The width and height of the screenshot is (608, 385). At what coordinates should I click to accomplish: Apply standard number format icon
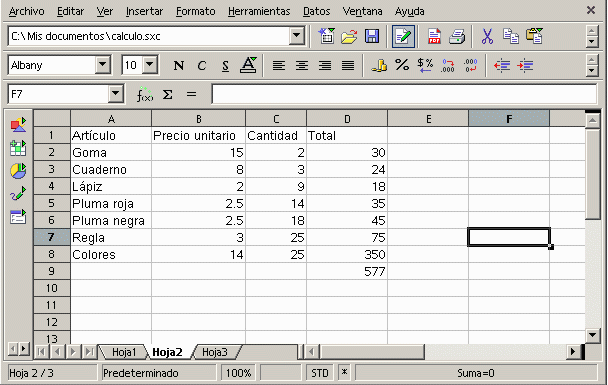tap(425, 65)
